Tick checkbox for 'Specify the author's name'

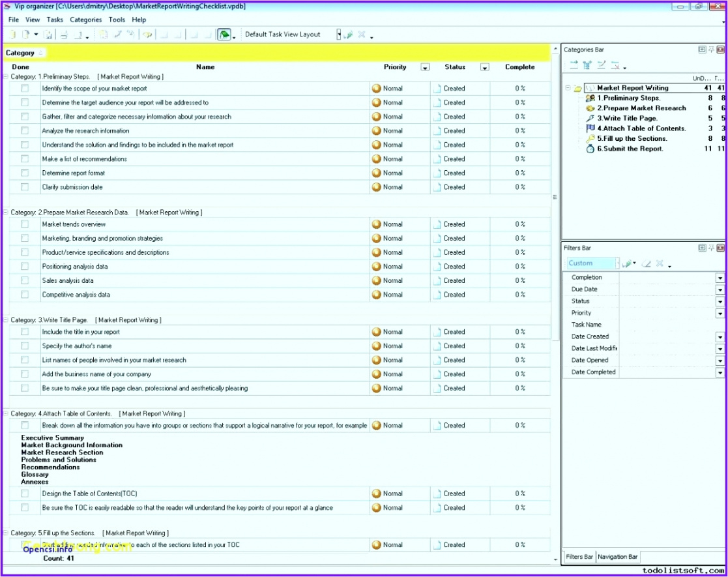(25, 346)
